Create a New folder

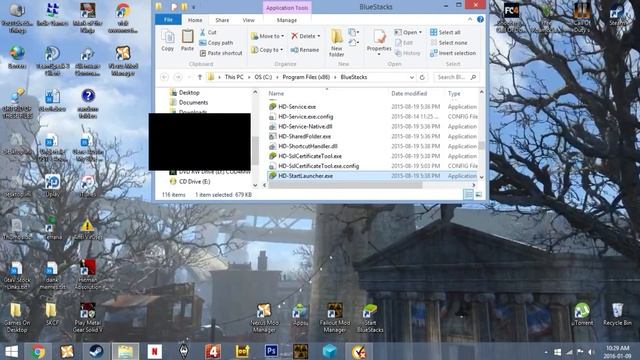pos(337,42)
